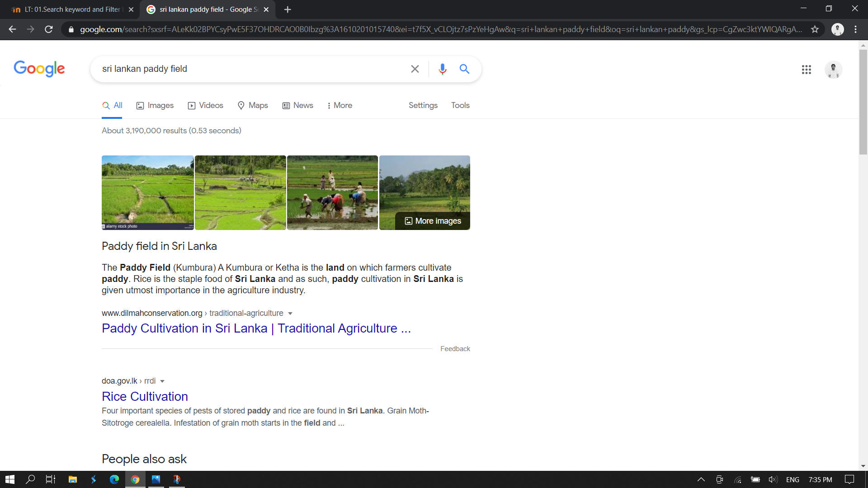Click the More images button
Viewport: 868px width, 488px height.
click(433, 221)
